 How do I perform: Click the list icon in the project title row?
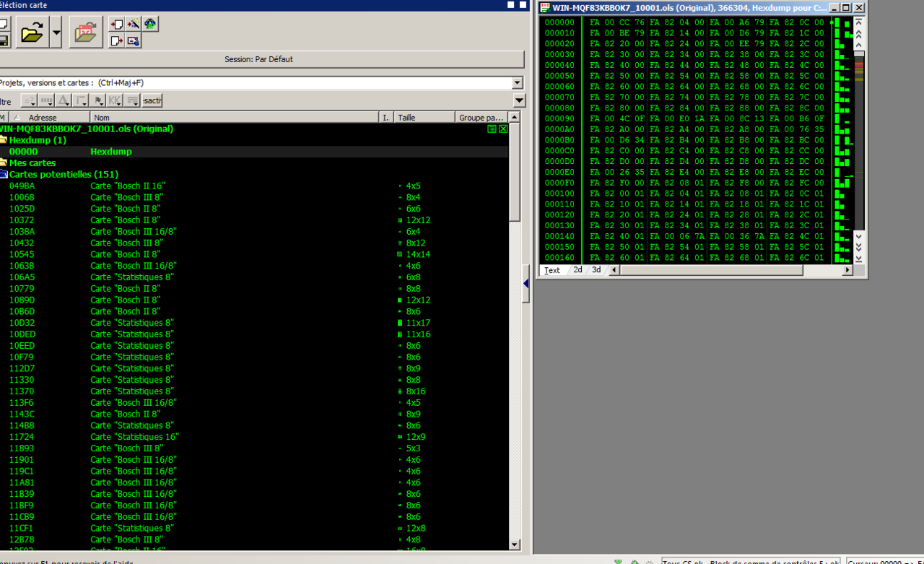tap(492, 129)
